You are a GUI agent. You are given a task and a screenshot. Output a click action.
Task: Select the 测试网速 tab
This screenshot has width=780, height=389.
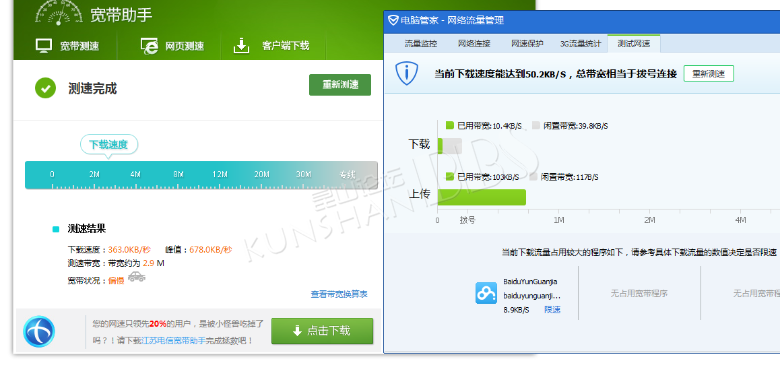click(634, 43)
